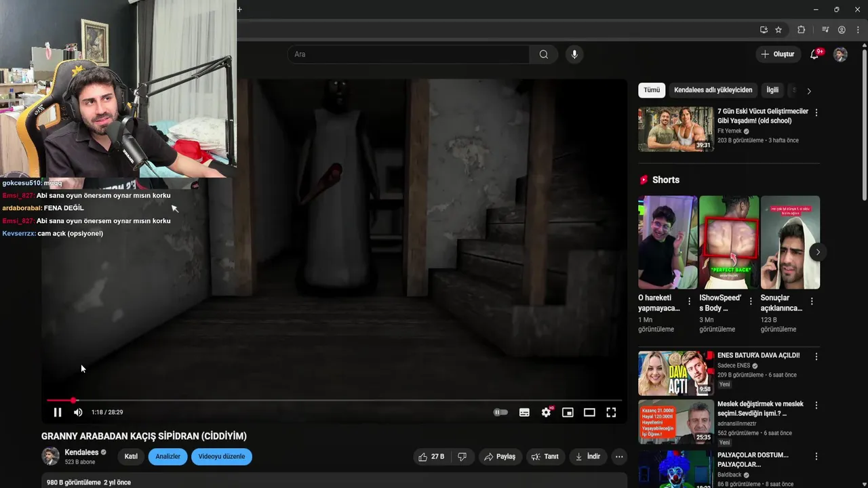Switch to miniplayer mode
The height and width of the screenshot is (488, 868).
click(x=568, y=412)
